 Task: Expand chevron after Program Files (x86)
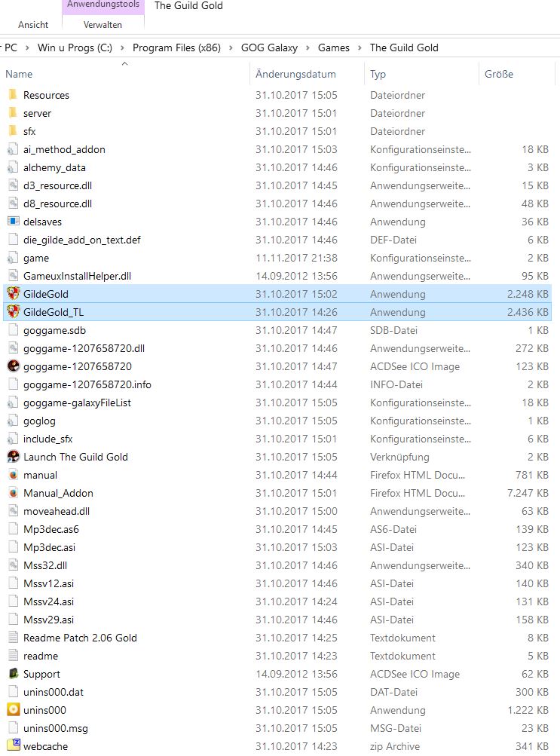pos(231,47)
